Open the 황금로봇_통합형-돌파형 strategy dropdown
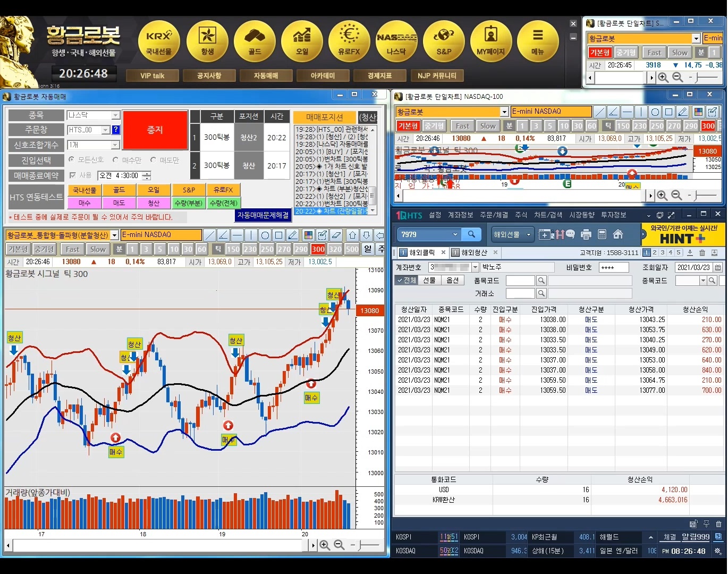This screenshot has width=728, height=574. (114, 235)
